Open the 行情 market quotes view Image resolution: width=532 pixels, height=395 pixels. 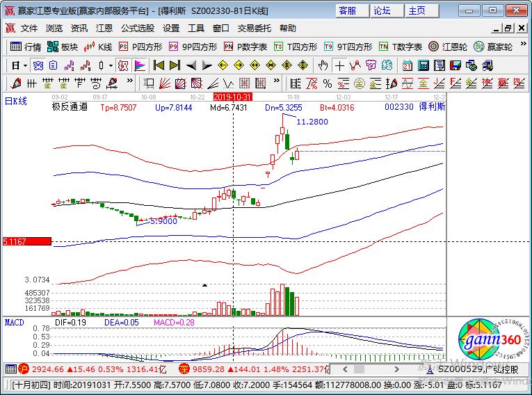tap(26, 47)
